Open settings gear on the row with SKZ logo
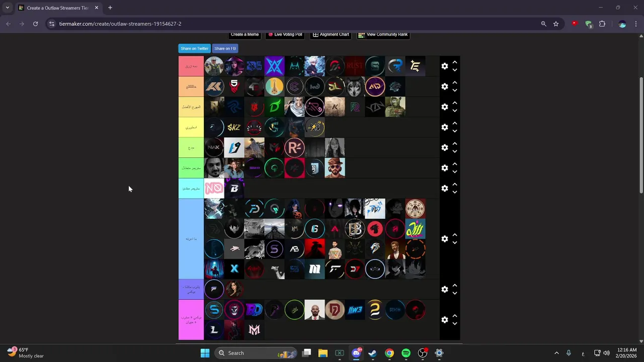Screen dimensions: 644x362 coord(444,127)
